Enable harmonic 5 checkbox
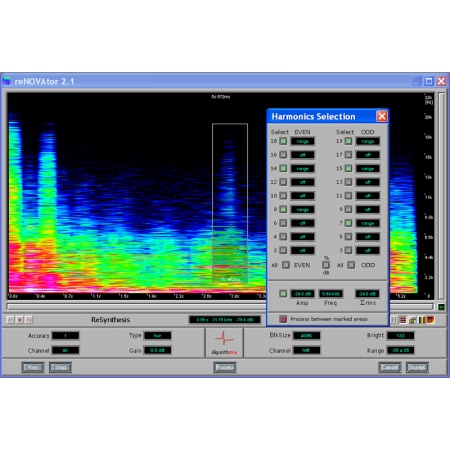Viewport: 450px width, 450px height. (348, 237)
